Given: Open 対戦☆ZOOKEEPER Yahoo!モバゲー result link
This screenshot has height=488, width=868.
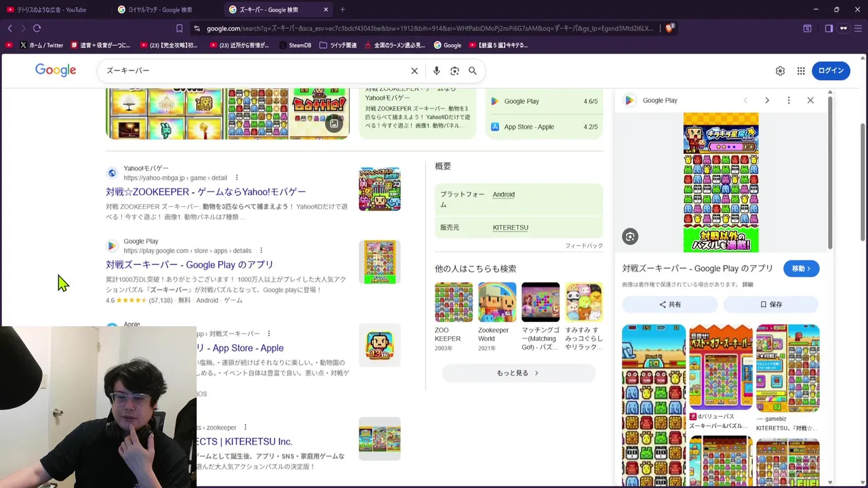Looking at the screenshot, I should pyautogui.click(x=205, y=192).
